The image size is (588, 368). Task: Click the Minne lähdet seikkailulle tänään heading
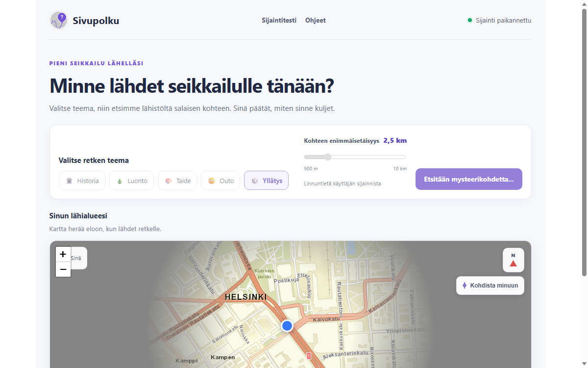(x=192, y=86)
